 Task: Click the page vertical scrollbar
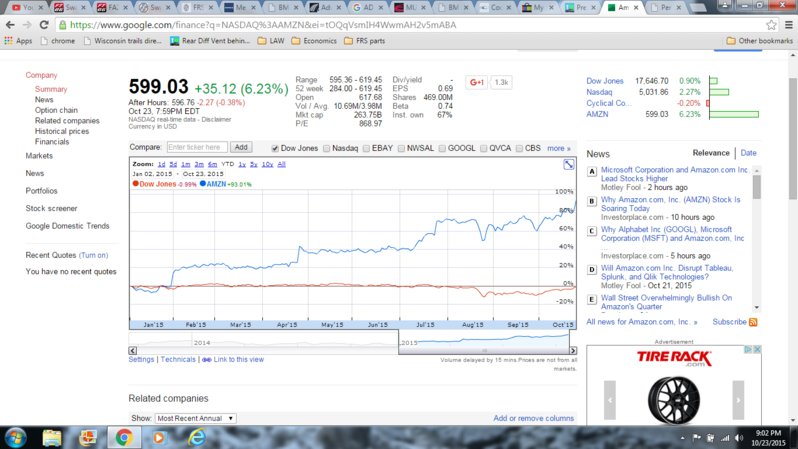793,139
